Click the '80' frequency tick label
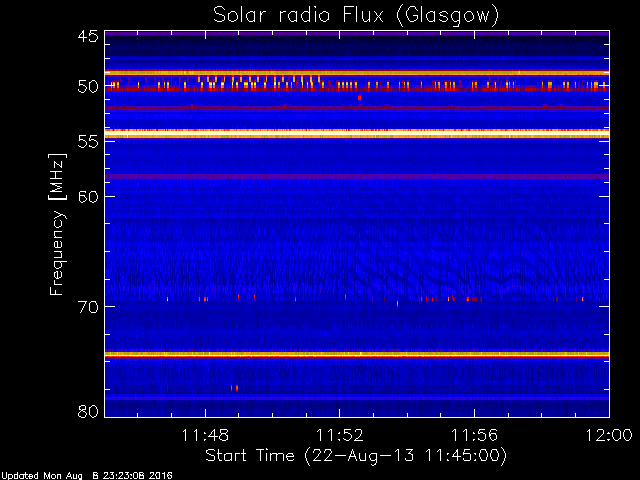 (x=88, y=411)
